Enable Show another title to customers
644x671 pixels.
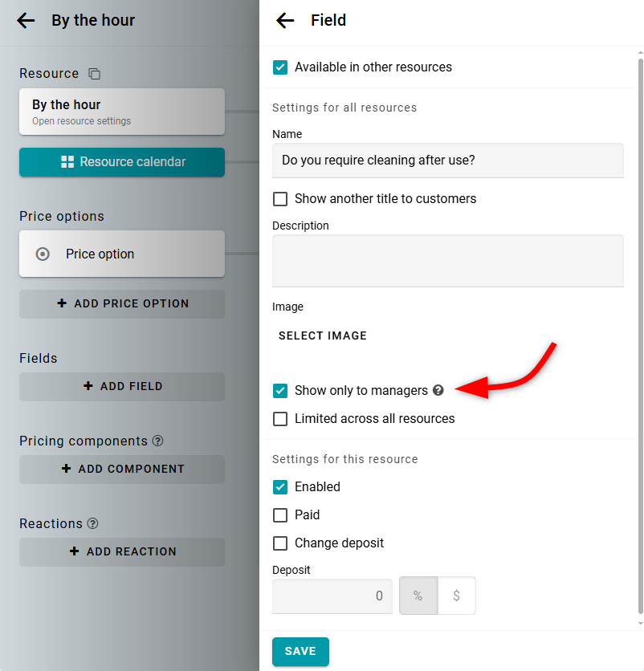280,199
